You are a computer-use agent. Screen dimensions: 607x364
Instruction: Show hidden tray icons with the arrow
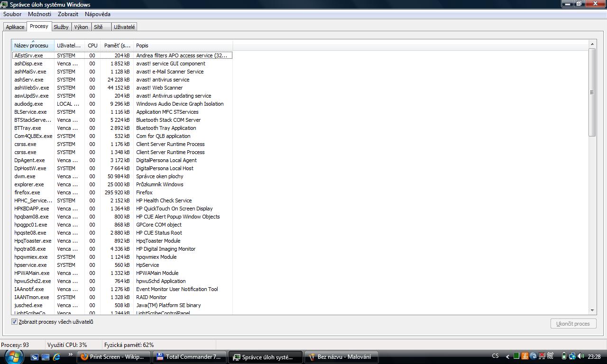click(507, 356)
